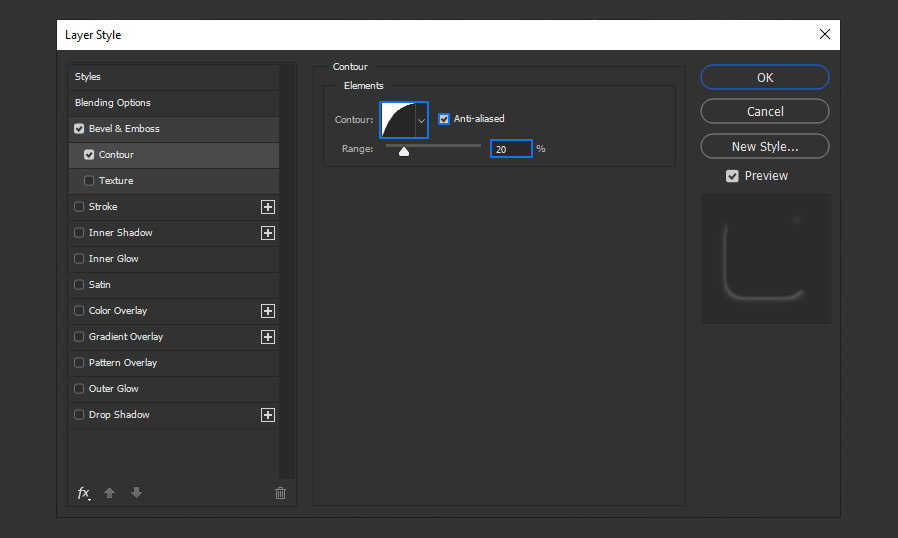Add another Stroke effect with its plus icon
Screen dimensions: 898x538
[x=267, y=207]
